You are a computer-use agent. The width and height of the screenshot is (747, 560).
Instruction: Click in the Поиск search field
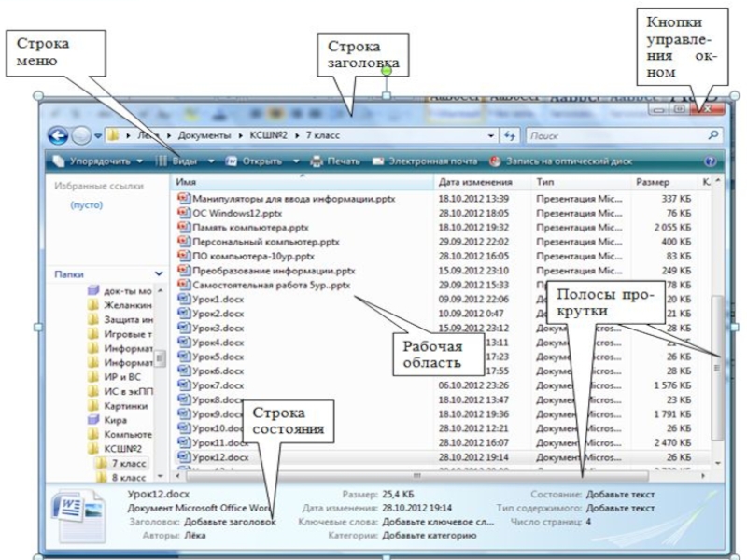pos(607,136)
